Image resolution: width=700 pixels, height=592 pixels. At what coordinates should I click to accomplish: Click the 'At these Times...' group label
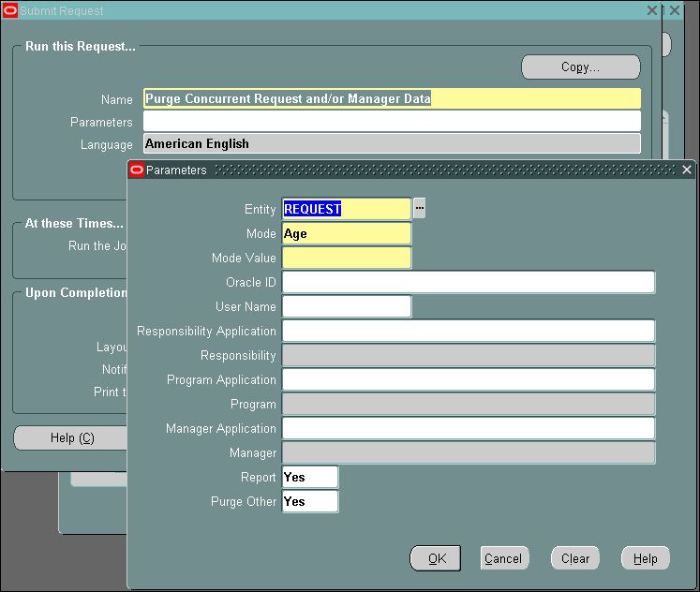[x=74, y=223]
